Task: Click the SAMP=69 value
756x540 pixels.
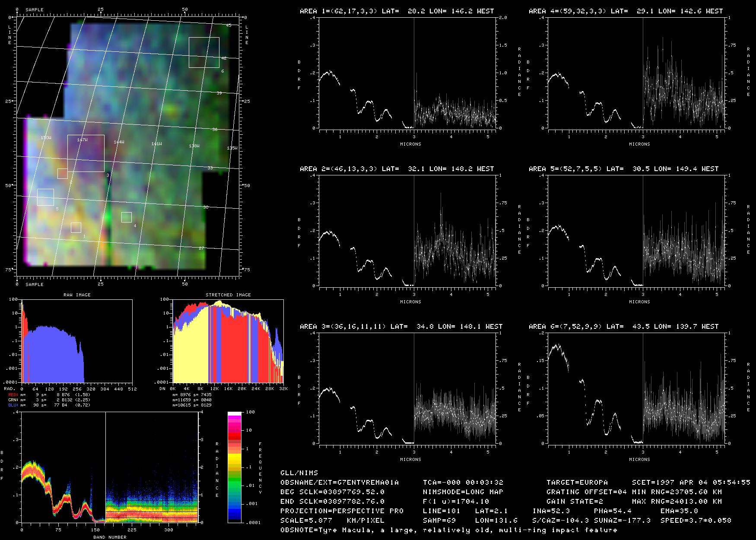Action: (x=439, y=521)
